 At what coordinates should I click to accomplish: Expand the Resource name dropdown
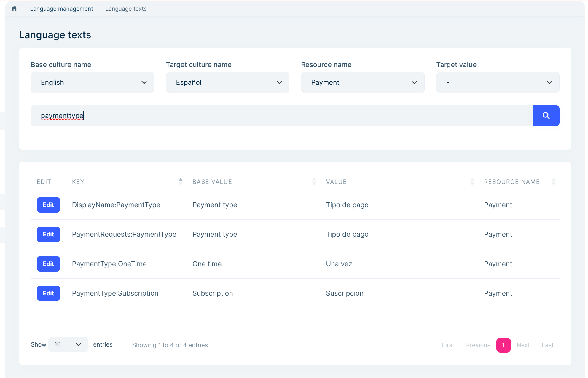point(362,82)
